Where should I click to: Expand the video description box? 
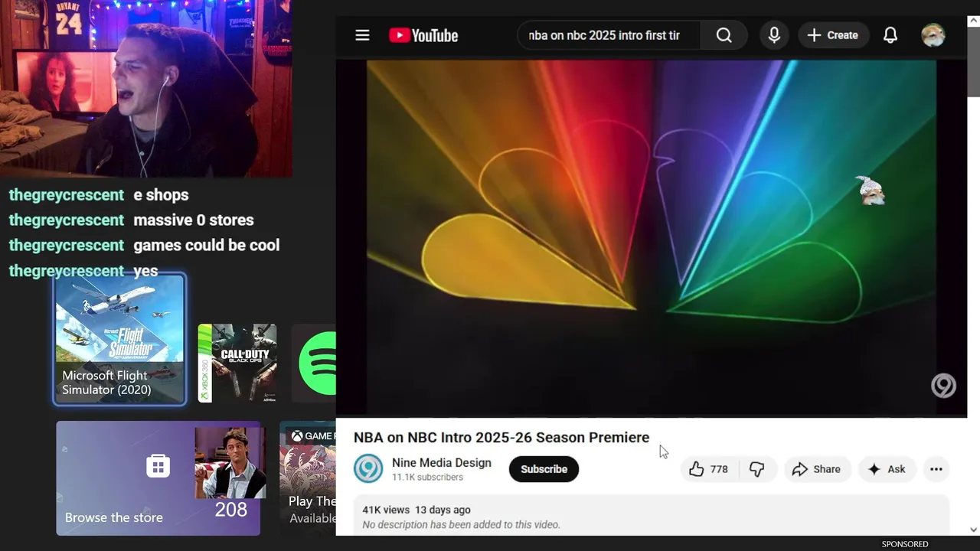pyautogui.click(x=652, y=516)
